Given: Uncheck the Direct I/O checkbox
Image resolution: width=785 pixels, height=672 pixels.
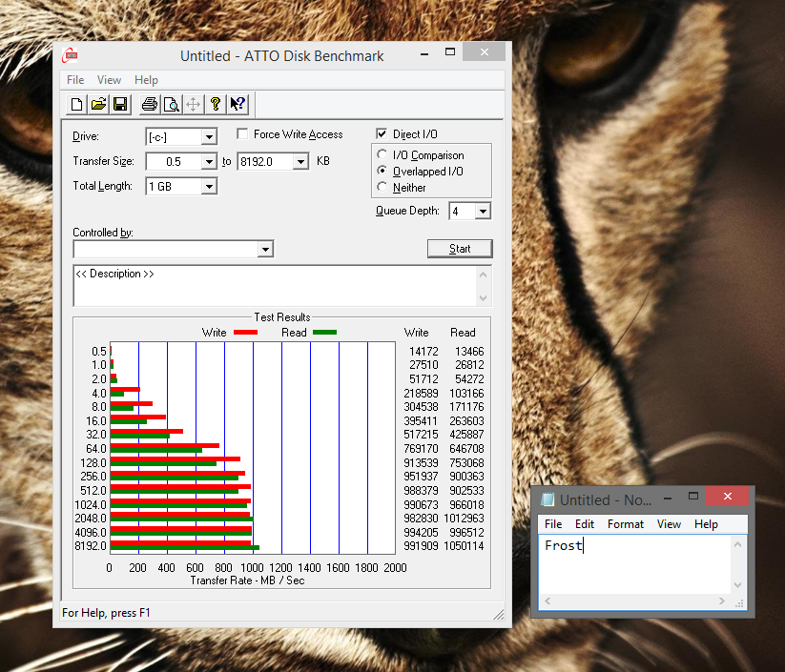Looking at the screenshot, I should [382, 134].
